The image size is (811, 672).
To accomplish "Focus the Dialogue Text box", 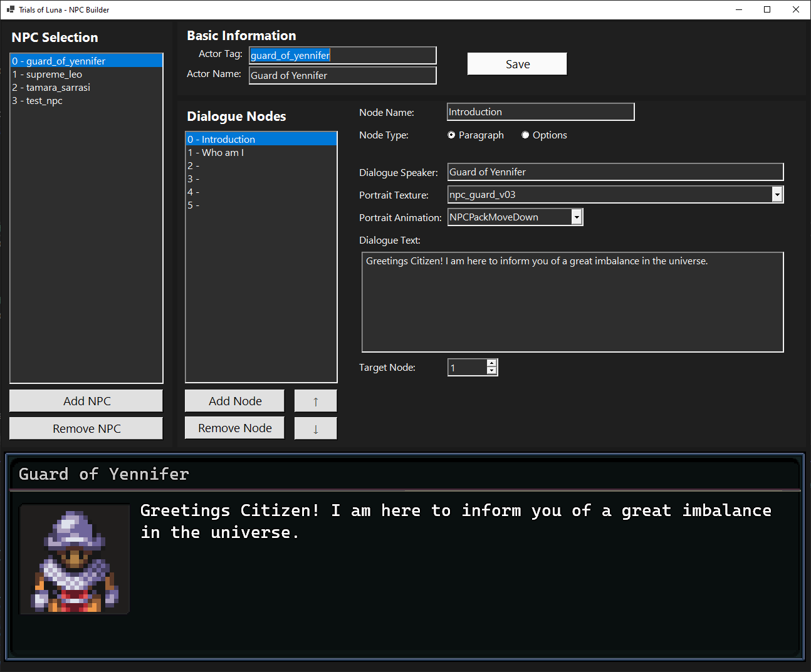I will tap(572, 302).
